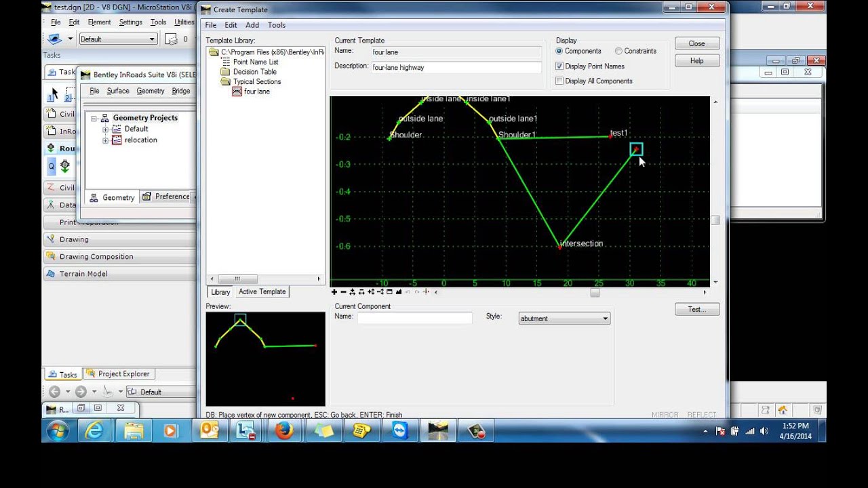Screen dimensions: 868x488
Task: Click the dynamic settings crosshair icon below canvas
Action: tap(426, 292)
